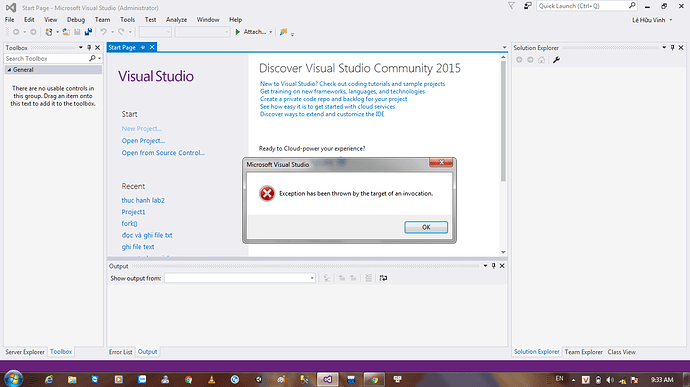Switch to the Team Explorer tab
This screenshot has height=387, width=690.
coord(584,352)
